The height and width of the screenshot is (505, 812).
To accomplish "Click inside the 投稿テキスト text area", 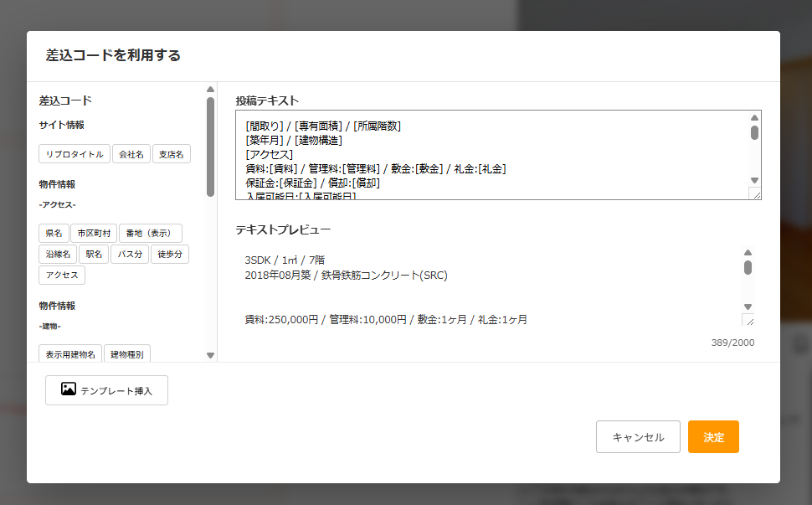I will click(x=491, y=155).
